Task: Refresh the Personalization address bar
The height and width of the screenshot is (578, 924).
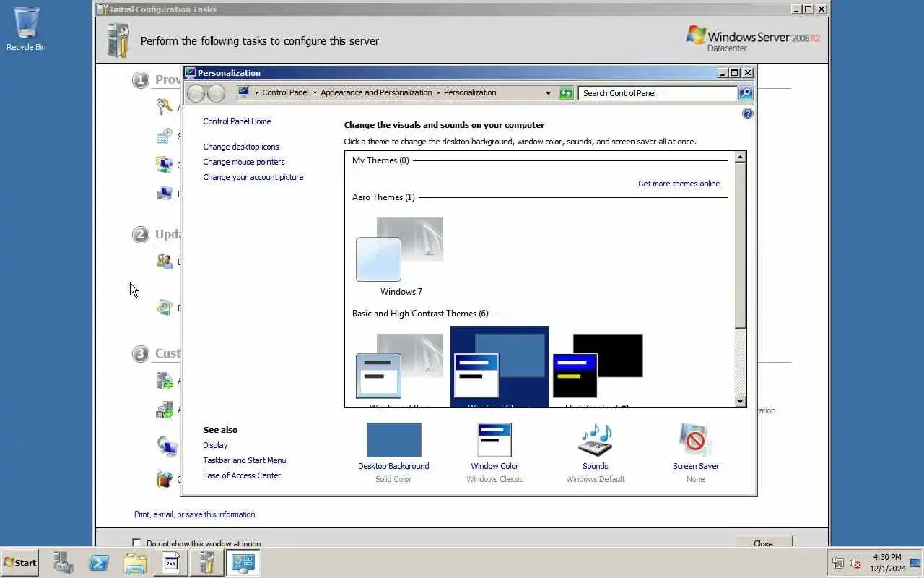Action: pos(566,93)
